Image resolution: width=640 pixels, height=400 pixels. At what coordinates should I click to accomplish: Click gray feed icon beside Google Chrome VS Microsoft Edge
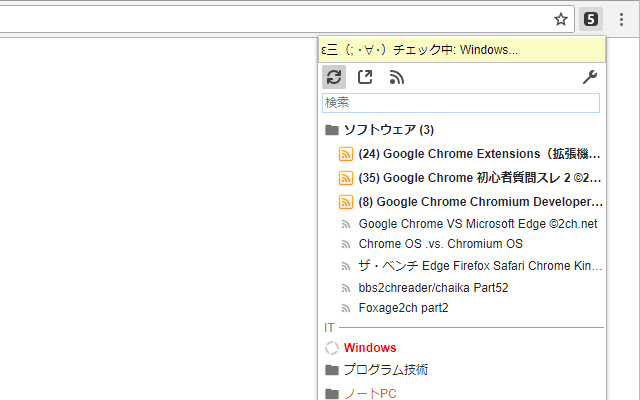(346, 224)
